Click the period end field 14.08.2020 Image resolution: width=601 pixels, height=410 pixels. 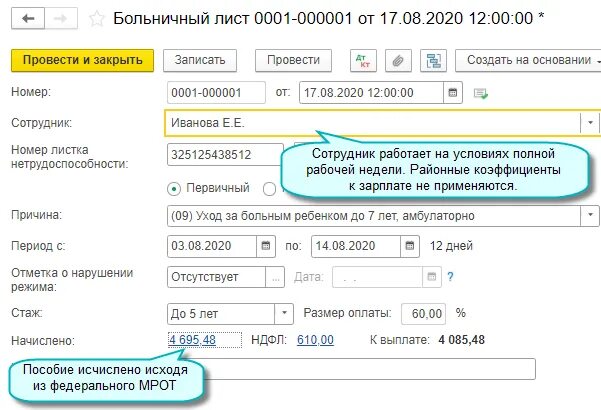point(356,246)
